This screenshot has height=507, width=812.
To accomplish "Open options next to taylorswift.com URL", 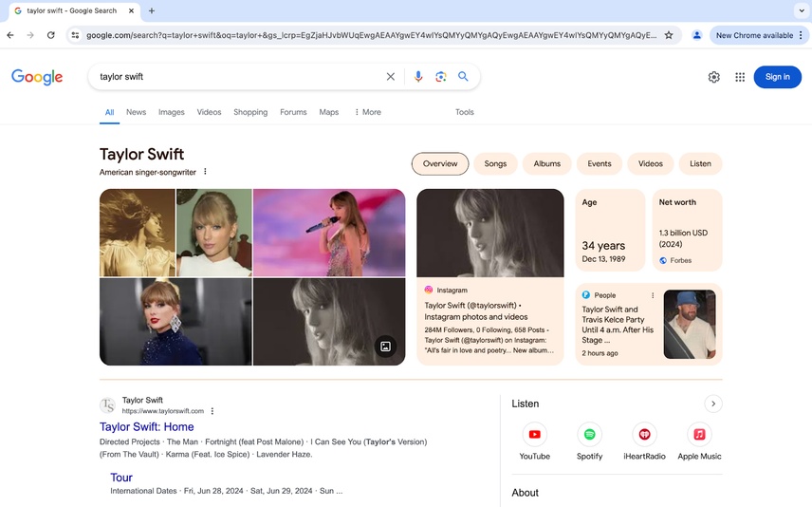I will (212, 411).
